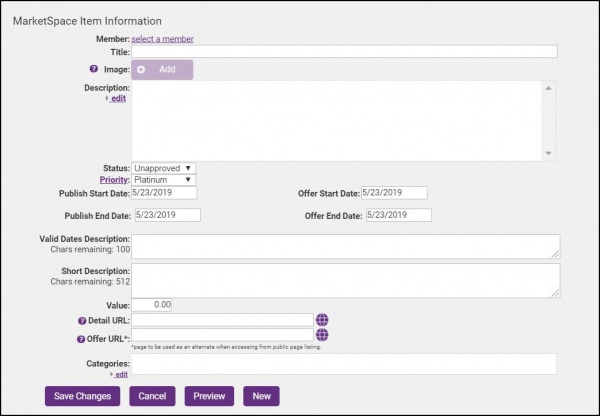The width and height of the screenshot is (600, 416).
Task: Click the Add image button
Action: (x=162, y=70)
